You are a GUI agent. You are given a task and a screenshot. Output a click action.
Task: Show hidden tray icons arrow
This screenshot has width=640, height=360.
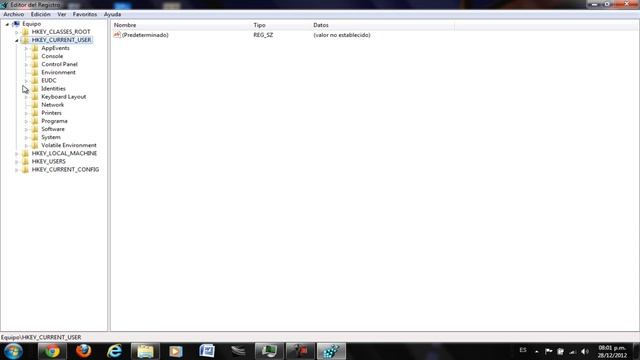point(537,351)
